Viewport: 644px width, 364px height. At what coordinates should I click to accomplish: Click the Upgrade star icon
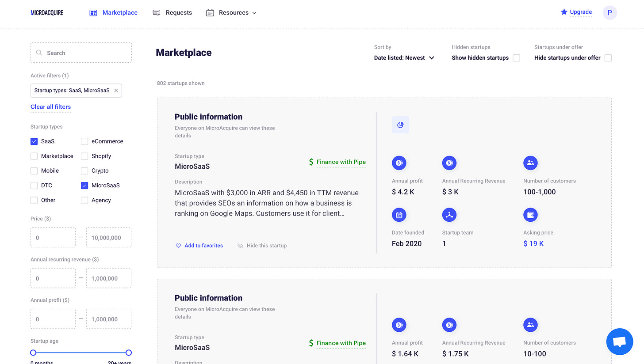(564, 12)
